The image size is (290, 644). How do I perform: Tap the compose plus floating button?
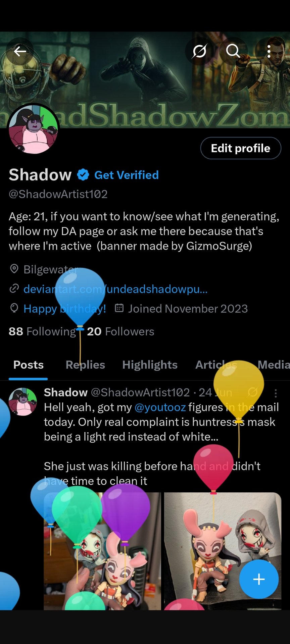pyautogui.click(x=259, y=579)
